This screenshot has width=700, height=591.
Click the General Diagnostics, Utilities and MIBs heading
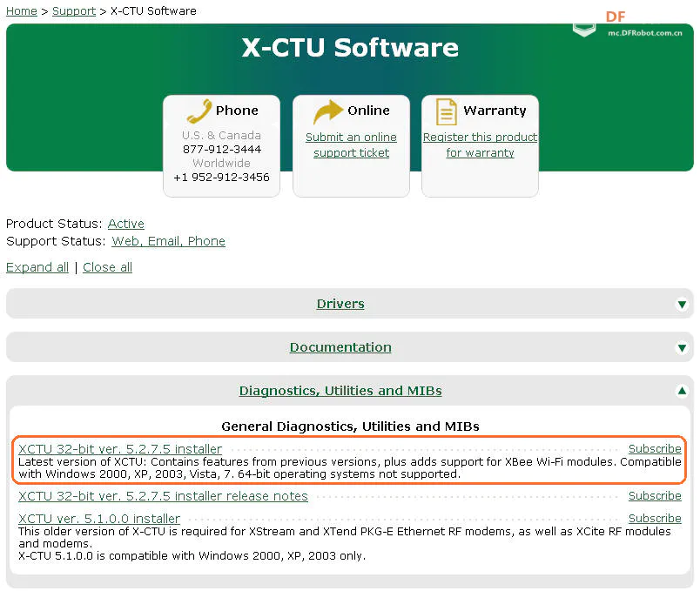pyautogui.click(x=350, y=426)
